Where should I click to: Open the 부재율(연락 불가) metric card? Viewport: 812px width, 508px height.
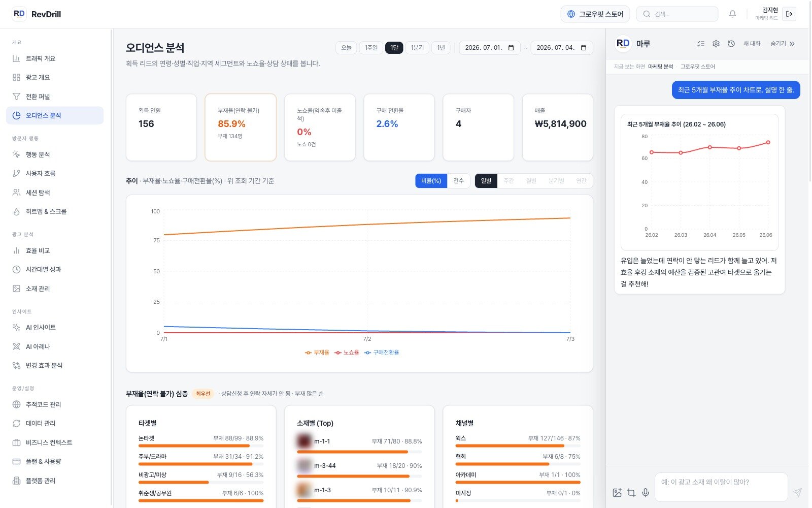(x=241, y=127)
